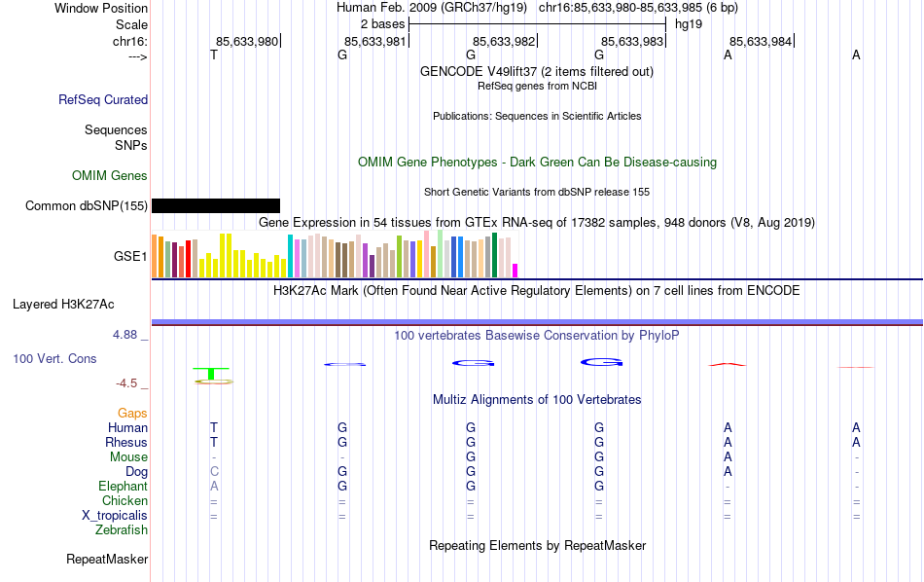Click Repeating Elements by RepeatMasker title

[x=537, y=545]
